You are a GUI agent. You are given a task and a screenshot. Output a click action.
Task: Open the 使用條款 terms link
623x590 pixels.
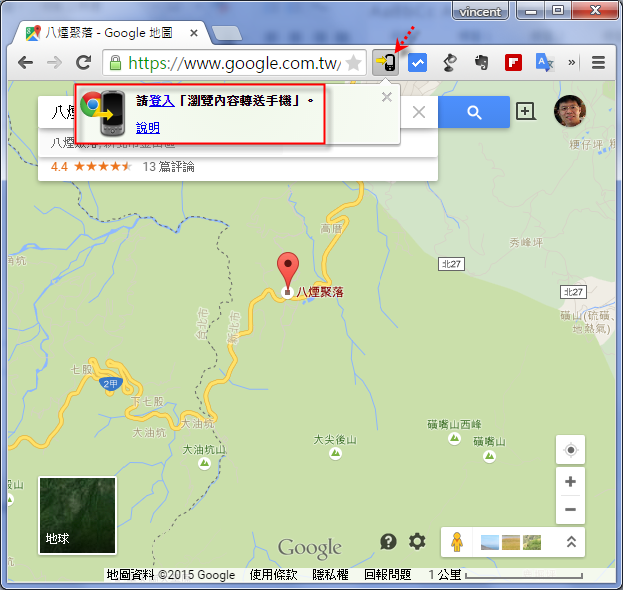[273, 575]
